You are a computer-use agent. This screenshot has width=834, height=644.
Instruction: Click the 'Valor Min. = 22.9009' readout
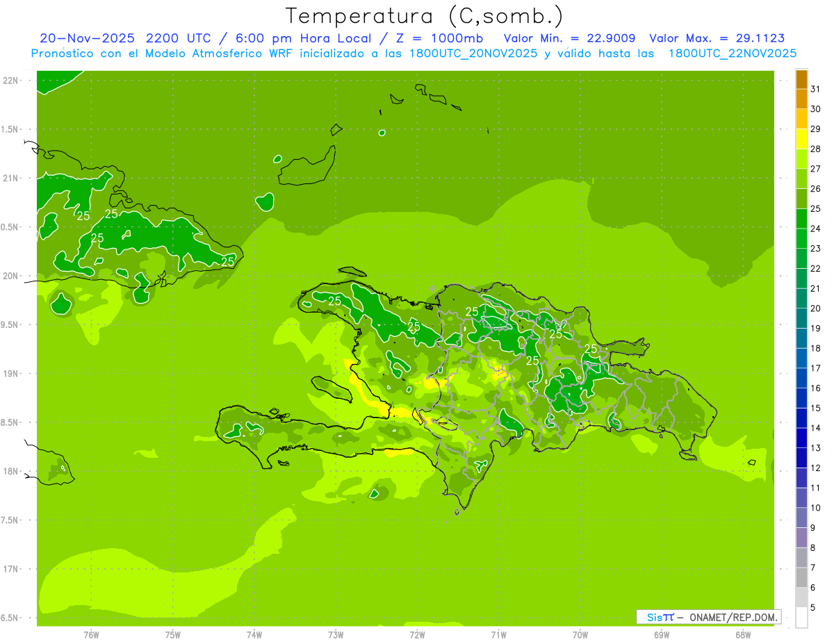[x=570, y=38]
